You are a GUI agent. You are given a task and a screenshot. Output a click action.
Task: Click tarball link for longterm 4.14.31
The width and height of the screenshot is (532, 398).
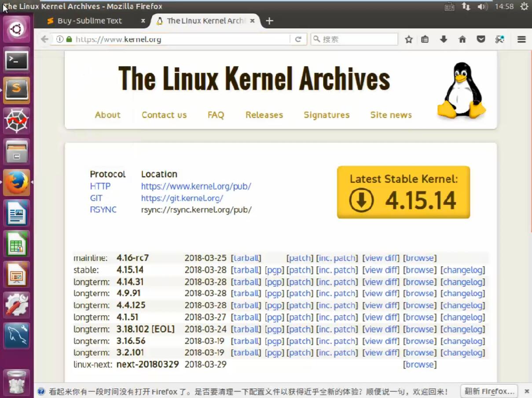(246, 282)
